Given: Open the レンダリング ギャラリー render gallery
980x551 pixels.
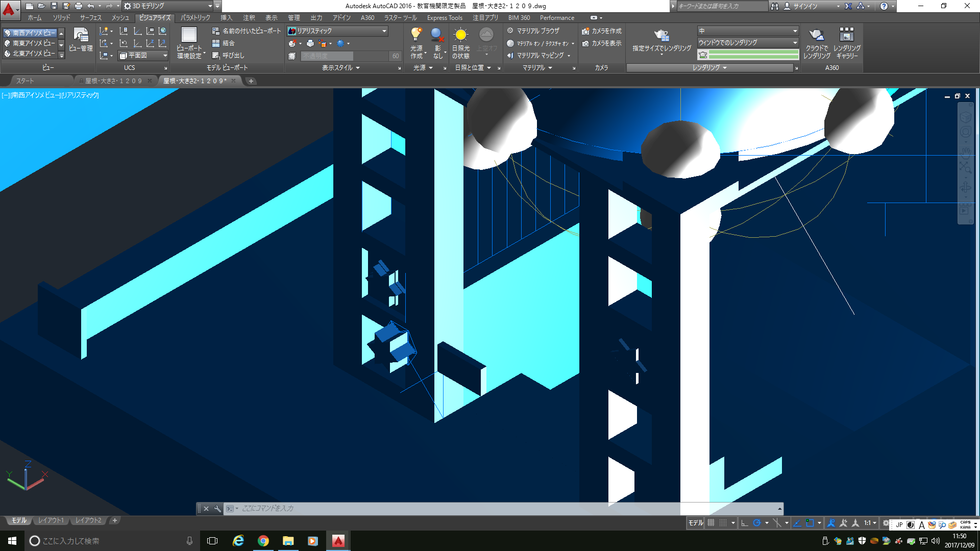Looking at the screenshot, I should pos(846,35).
